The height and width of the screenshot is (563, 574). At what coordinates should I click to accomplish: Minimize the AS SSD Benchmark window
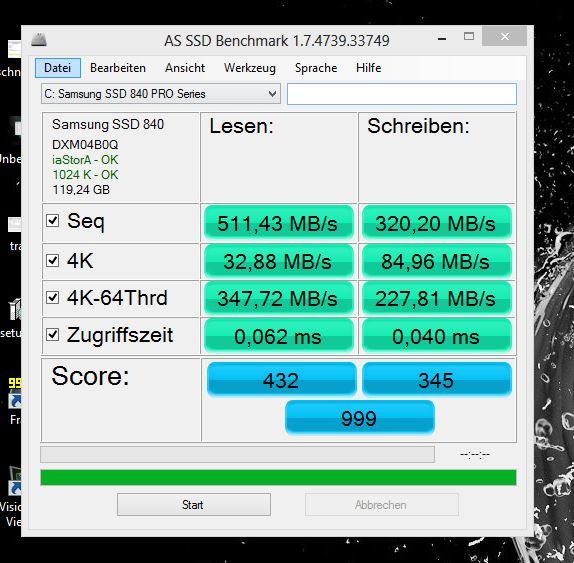click(x=442, y=38)
